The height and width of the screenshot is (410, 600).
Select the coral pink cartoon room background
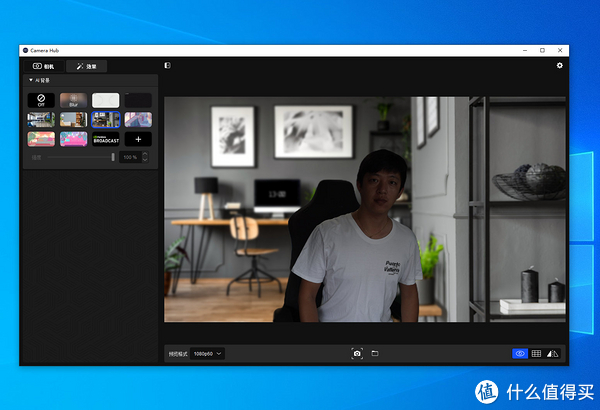click(41, 139)
